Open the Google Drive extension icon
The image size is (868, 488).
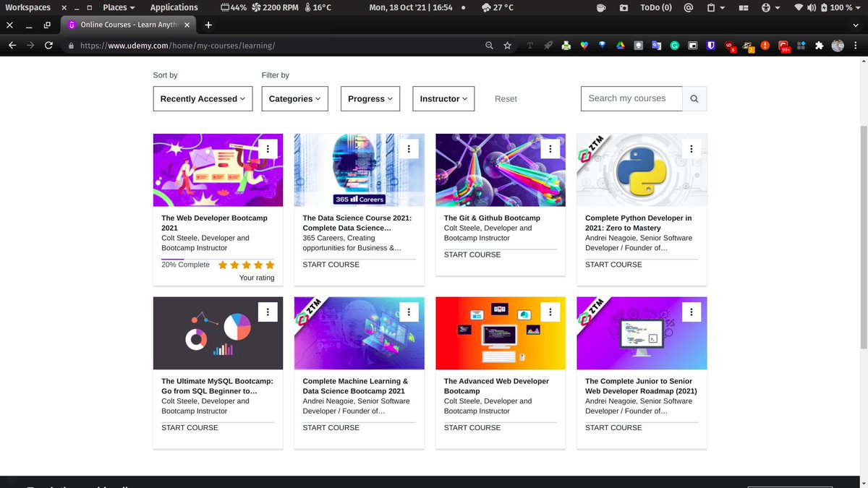click(x=620, y=46)
